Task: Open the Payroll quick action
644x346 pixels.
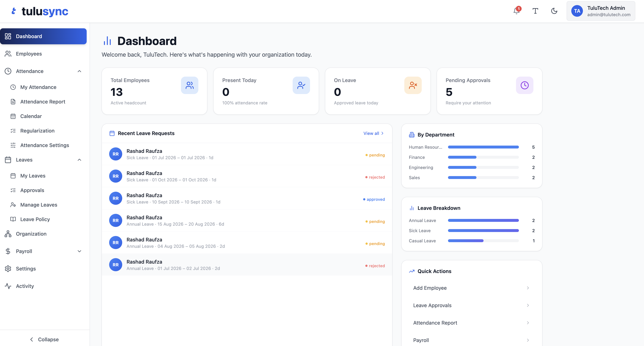Action: tap(472, 340)
